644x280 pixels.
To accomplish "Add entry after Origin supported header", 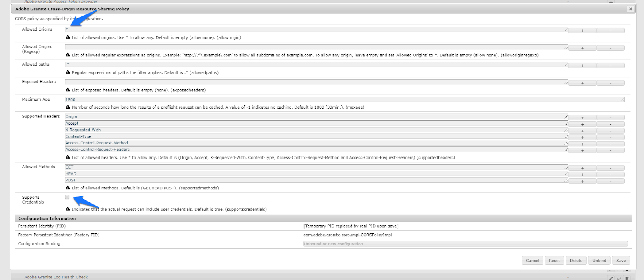I will [582, 118].
